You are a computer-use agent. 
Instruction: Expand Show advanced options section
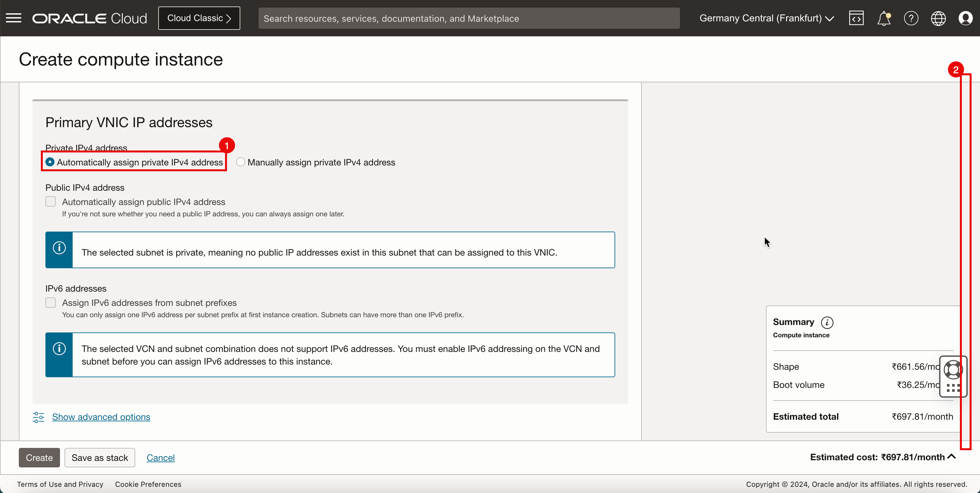pyautogui.click(x=101, y=417)
